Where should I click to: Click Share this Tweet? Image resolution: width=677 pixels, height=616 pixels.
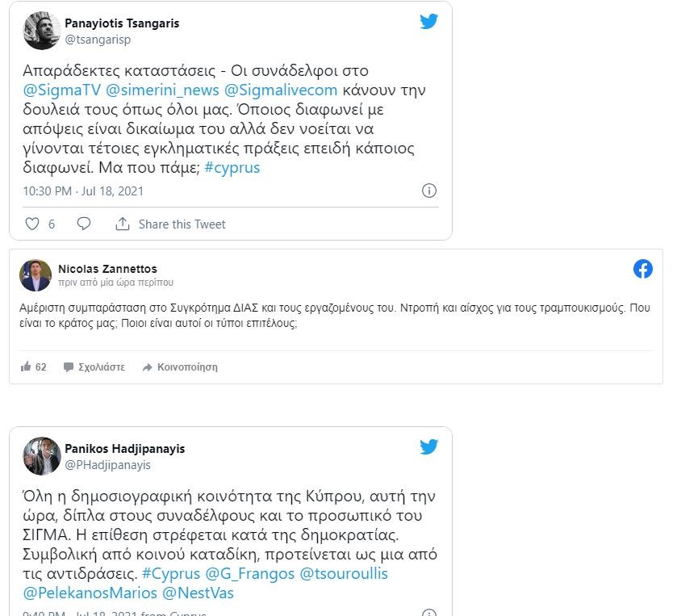coord(182,224)
